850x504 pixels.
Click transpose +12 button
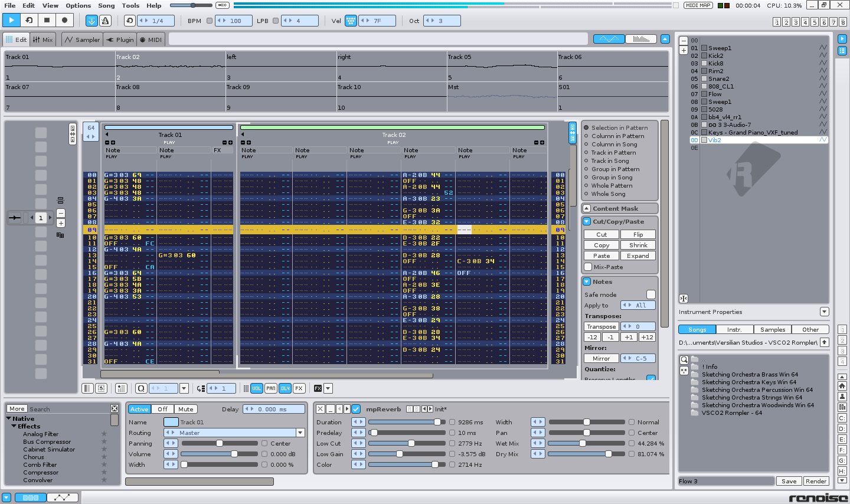[x=647, y=337]
